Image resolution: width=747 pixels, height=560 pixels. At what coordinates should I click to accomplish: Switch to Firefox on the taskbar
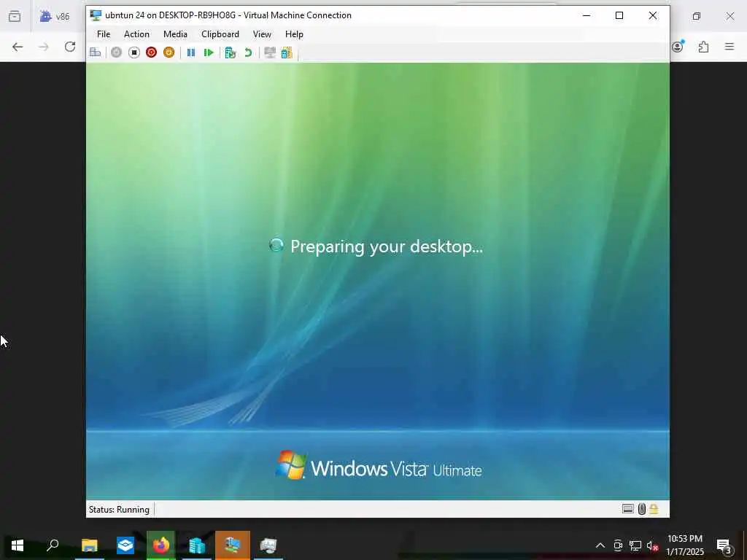click(161, 545)
